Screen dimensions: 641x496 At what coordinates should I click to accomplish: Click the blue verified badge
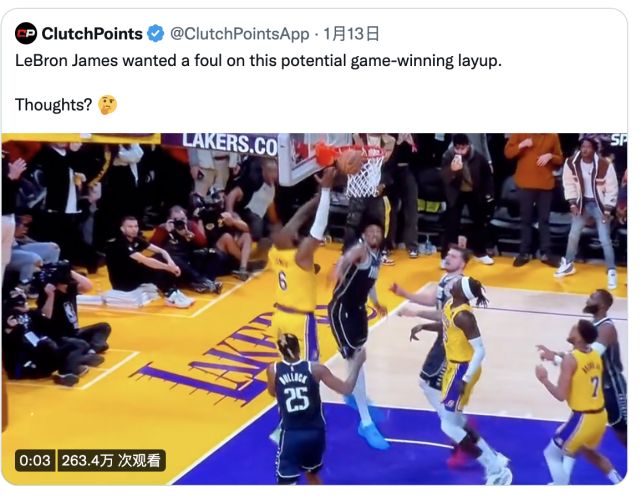(x=155, y=34)
